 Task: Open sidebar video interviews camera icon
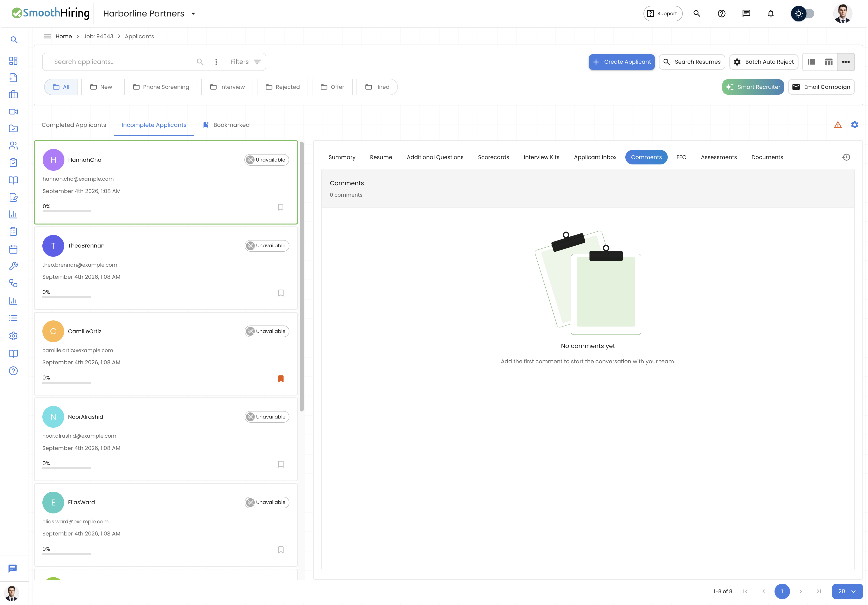point(13,112)
